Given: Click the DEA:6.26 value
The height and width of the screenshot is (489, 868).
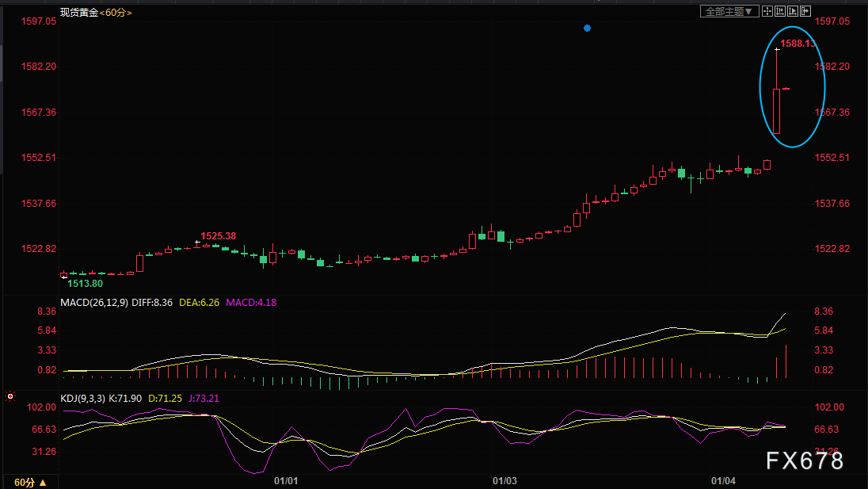Looking at the screenshot, I should click(200, 303).
